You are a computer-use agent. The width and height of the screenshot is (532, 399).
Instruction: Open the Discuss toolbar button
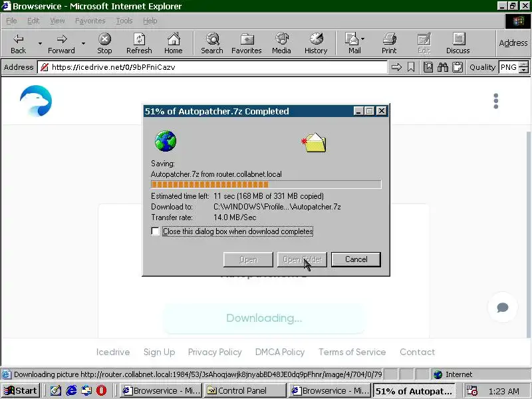(x=458, y=43)
